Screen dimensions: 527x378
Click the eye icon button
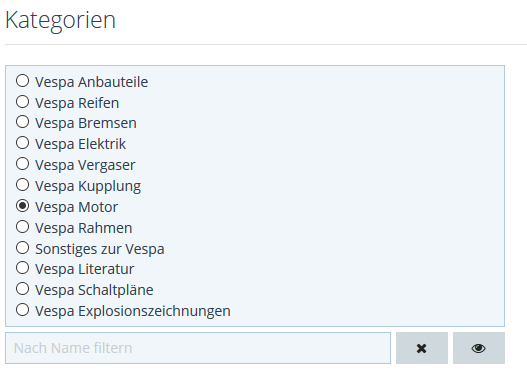click(x=479, y=348)
